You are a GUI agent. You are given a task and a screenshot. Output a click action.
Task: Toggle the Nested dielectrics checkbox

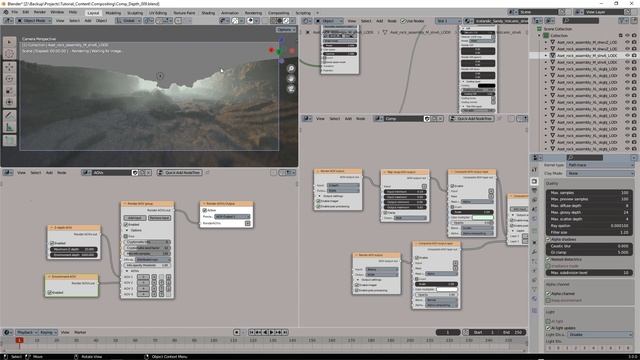click(x=549, y=259)
